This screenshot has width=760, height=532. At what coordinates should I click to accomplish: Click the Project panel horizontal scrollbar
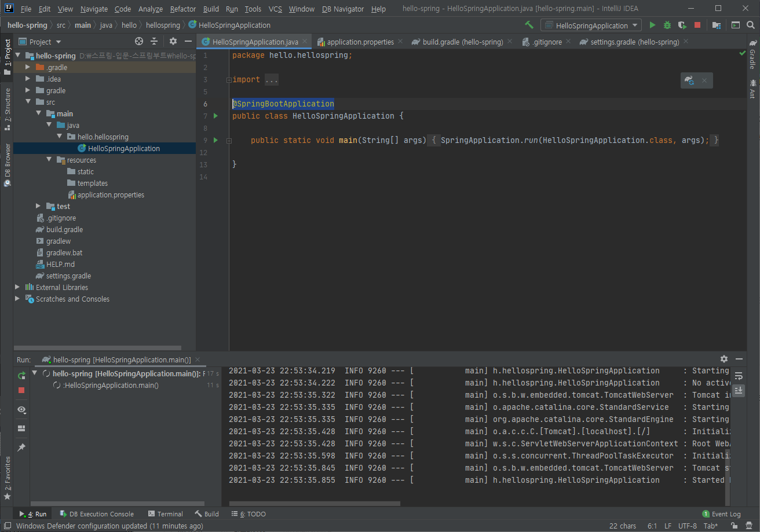[97, 348]
